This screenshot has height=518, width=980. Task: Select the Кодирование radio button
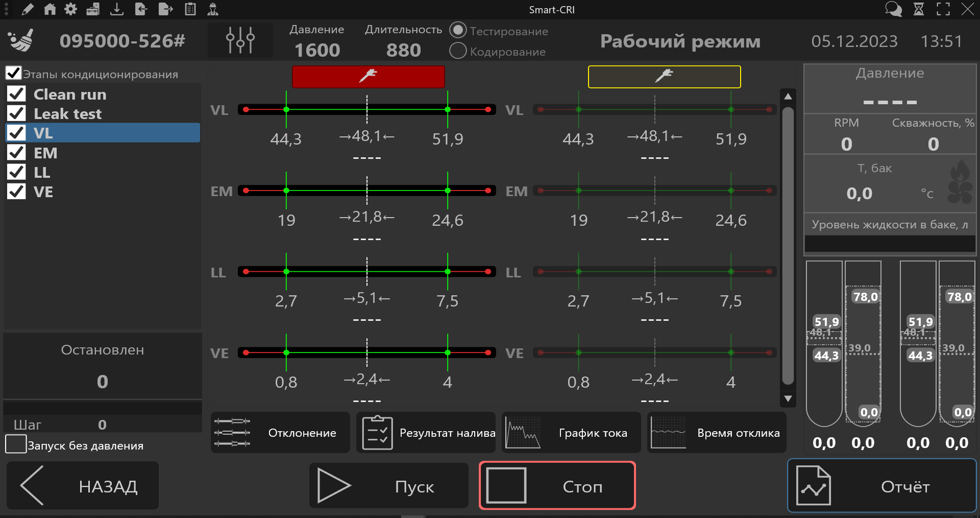[x=458, y=51]
